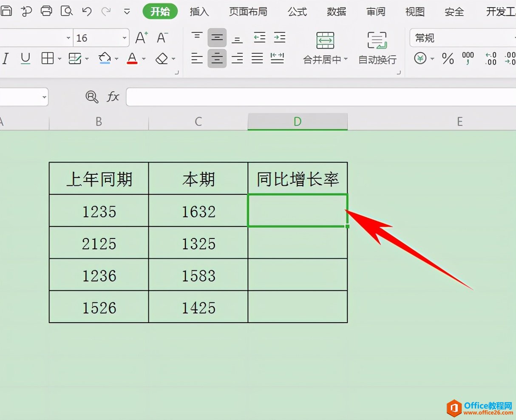Open 审阅 tab
The width and height of the screenshot is (516, 420).
pos(376,11)
